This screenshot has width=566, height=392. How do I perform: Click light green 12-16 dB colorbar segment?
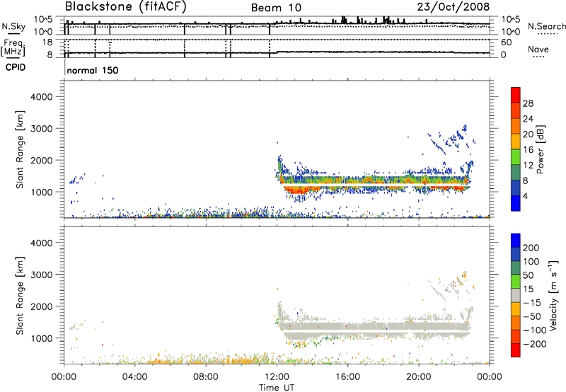(x=516, y=156)
